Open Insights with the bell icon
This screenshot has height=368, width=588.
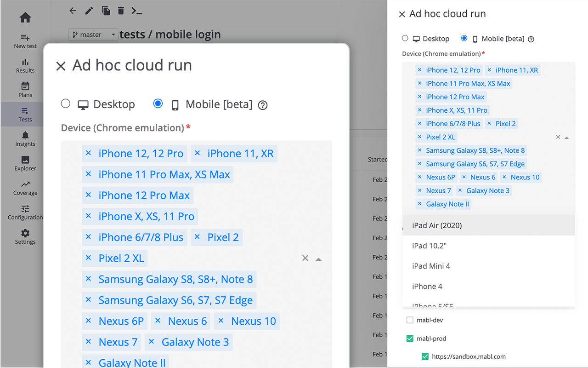25,138
